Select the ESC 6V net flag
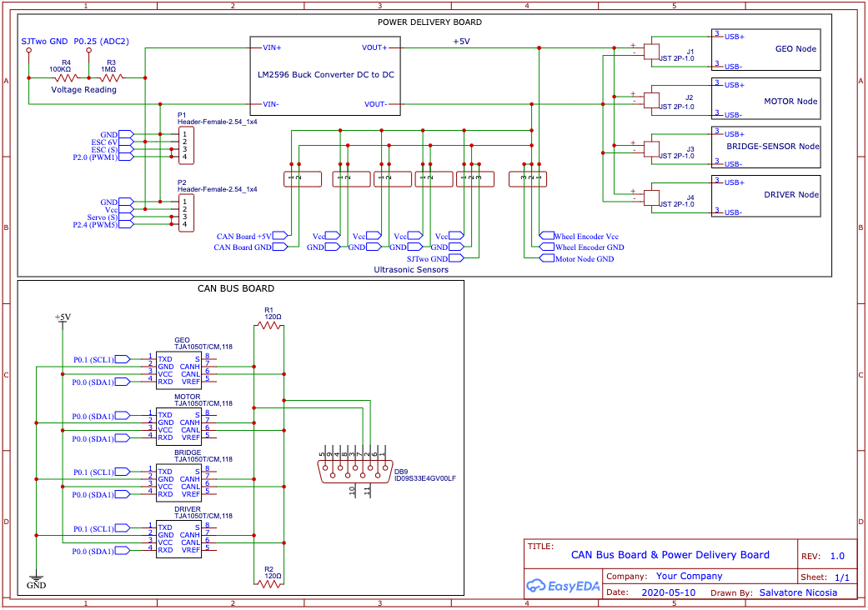Viewport: 868px width, 610px height. click(126, 142)
